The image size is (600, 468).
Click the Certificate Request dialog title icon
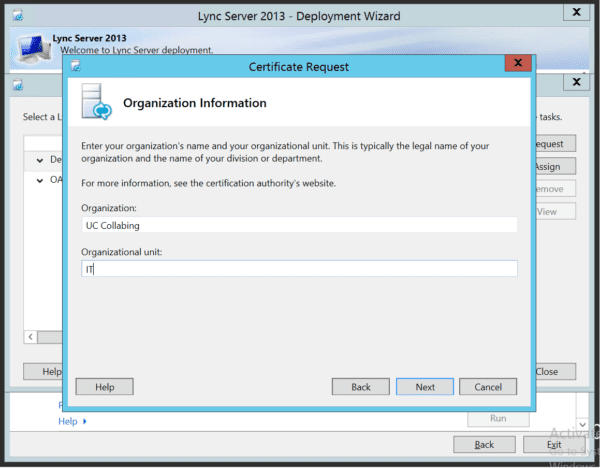(75, 67)
